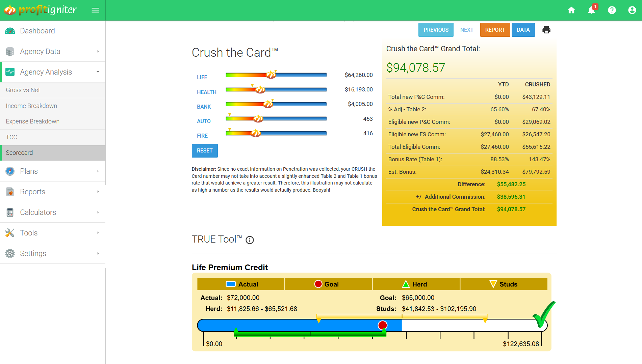
Task: Collapse the Agency Analysis section
Action: tap(53, 72)
